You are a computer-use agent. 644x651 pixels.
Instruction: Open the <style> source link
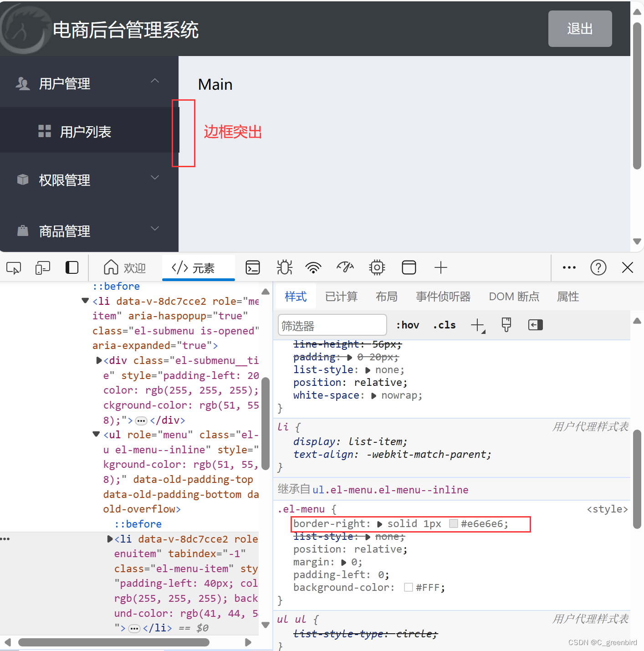(608, 509)
